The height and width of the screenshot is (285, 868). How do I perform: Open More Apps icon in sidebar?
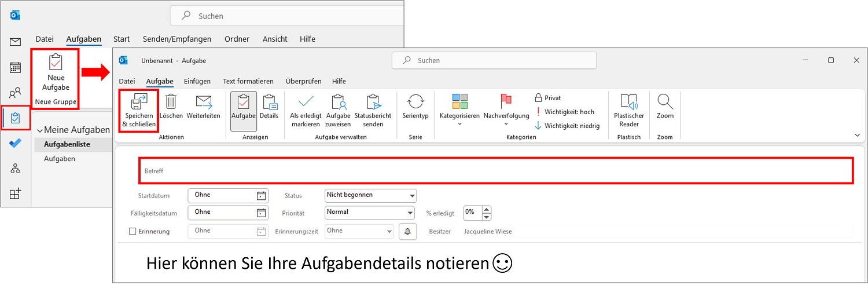tap(15, 194)
